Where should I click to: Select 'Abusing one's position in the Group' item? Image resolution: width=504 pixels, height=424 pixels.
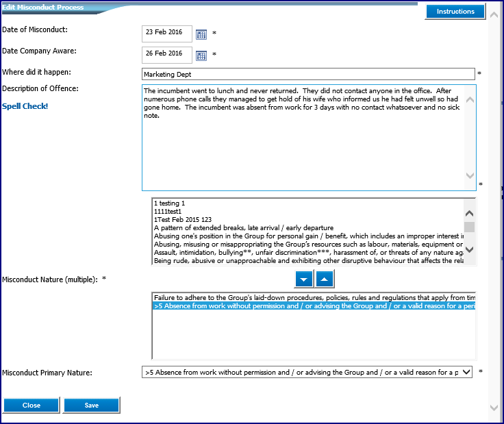[308, 236]
